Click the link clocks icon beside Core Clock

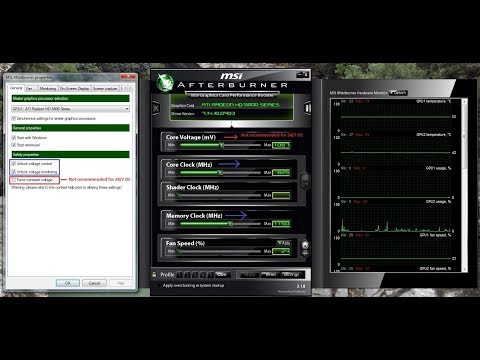click(305, 181)
